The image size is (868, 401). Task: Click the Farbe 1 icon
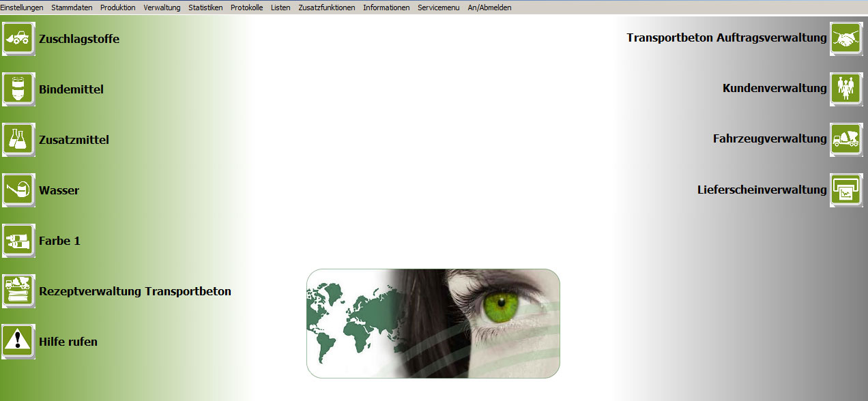coord(18,241)
